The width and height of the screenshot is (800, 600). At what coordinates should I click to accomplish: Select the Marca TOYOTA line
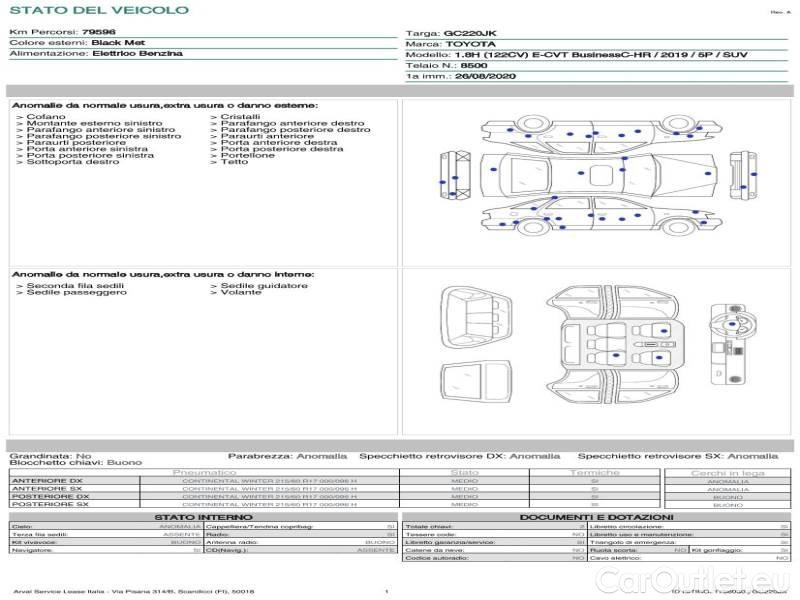click(x=450, y=44)
